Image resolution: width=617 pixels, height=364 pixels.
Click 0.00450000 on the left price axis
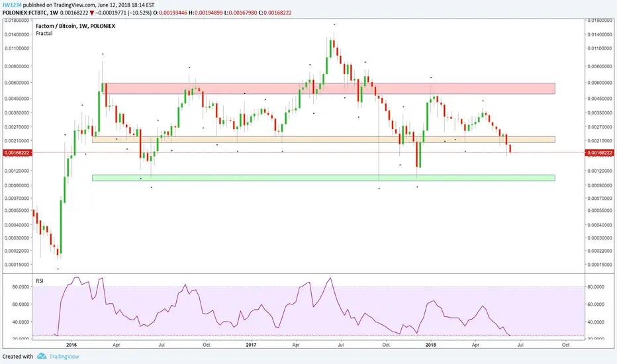click(17, 99)
